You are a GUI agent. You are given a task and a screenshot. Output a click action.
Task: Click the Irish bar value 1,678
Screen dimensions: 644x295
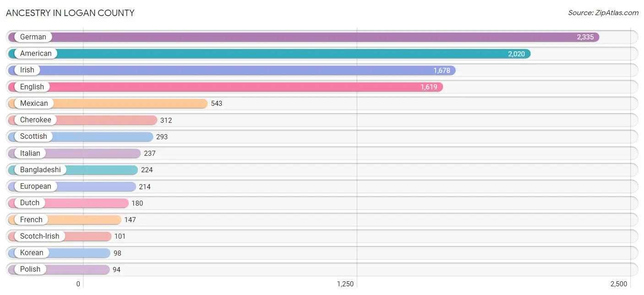tap(442, 71)
